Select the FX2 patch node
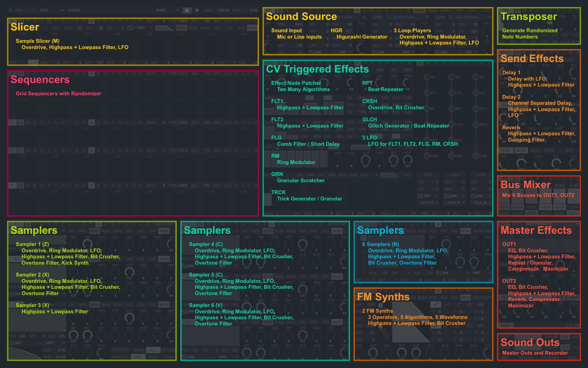 tap(451, 77)
